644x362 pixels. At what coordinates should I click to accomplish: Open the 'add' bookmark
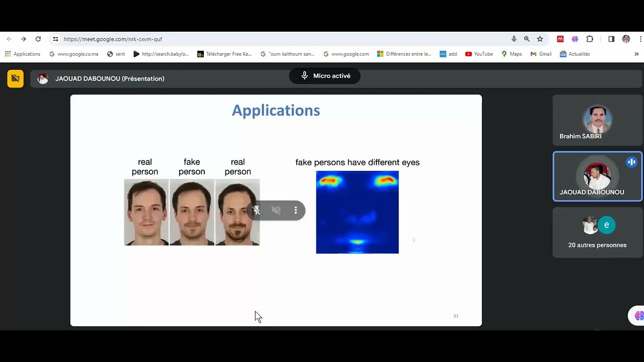coord(448,54)
